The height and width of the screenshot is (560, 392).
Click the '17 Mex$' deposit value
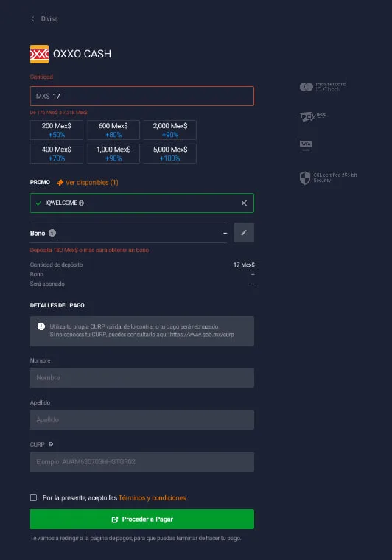coord(244,265)
